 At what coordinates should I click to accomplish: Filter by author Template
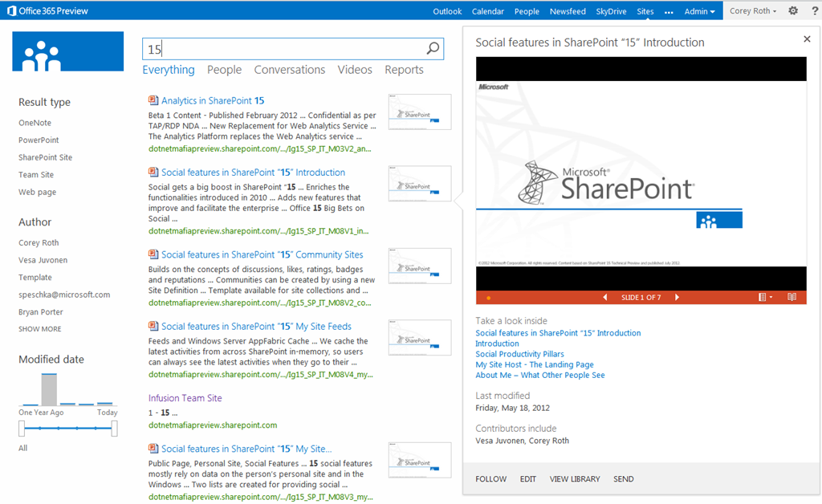pos(35,277)
